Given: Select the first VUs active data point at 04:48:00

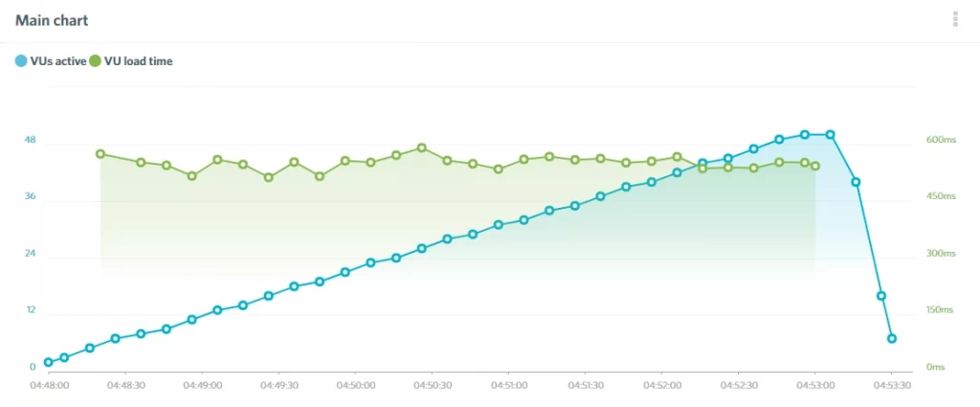Looking at the screenshot, I should pyautogui.click(x=48, y=362).
